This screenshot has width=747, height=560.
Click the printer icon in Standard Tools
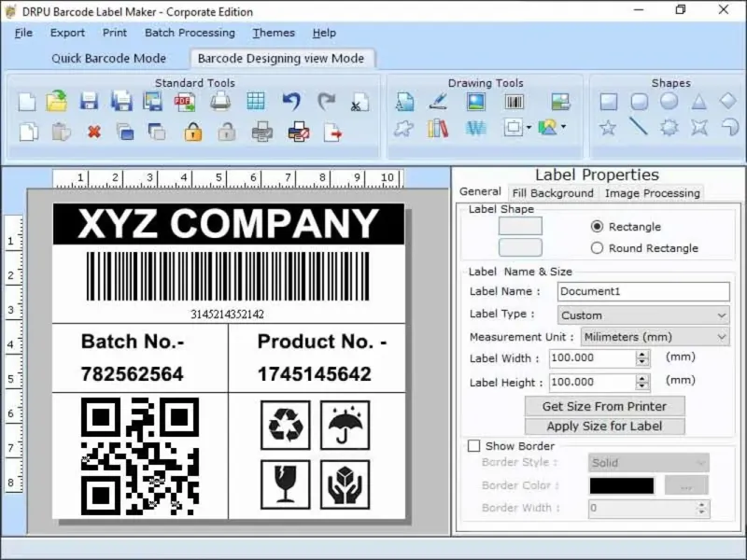coord(220,102)
